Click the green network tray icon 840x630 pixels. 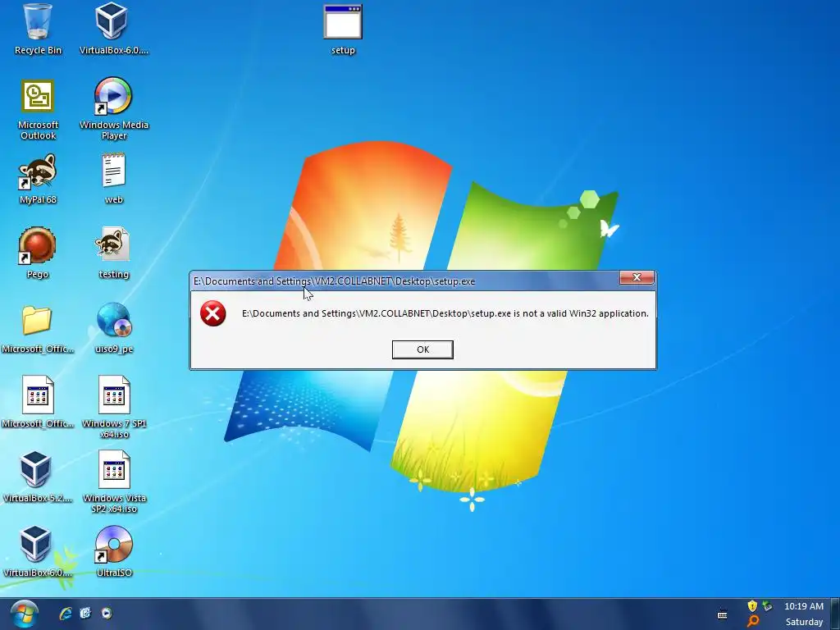(767, 606)
